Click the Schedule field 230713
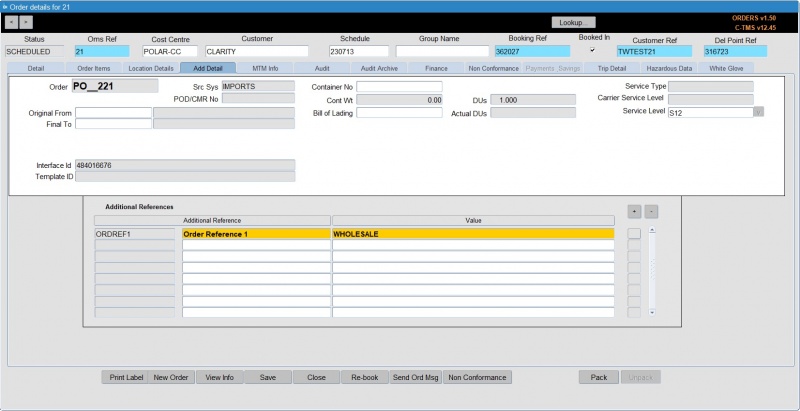Image resolution: width=800 pixels, height=411 pixels. (x=359, y=52)
